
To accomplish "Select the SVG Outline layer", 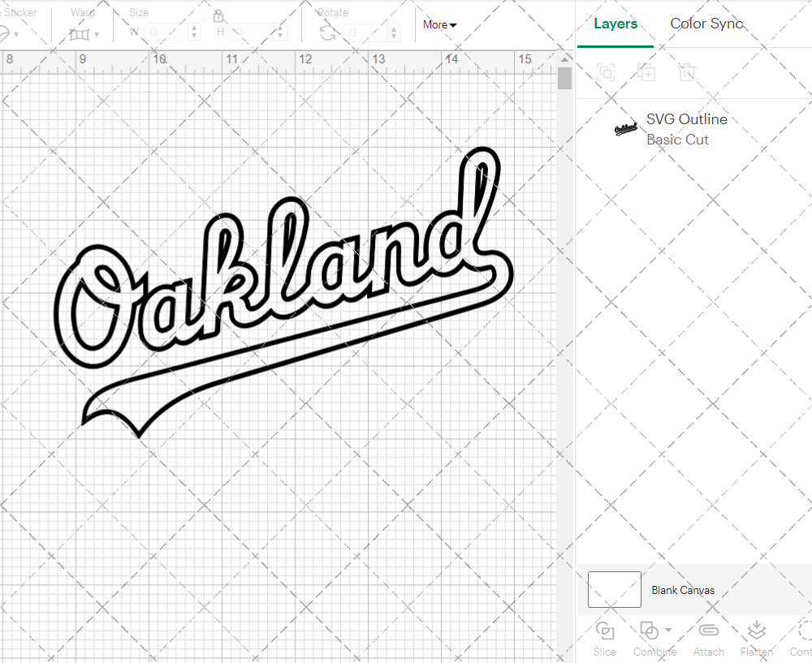I will (x=686, y=129).
